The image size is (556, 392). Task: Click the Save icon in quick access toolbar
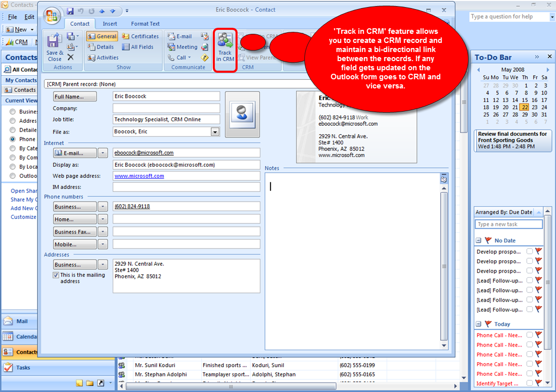tap(70, 11)
